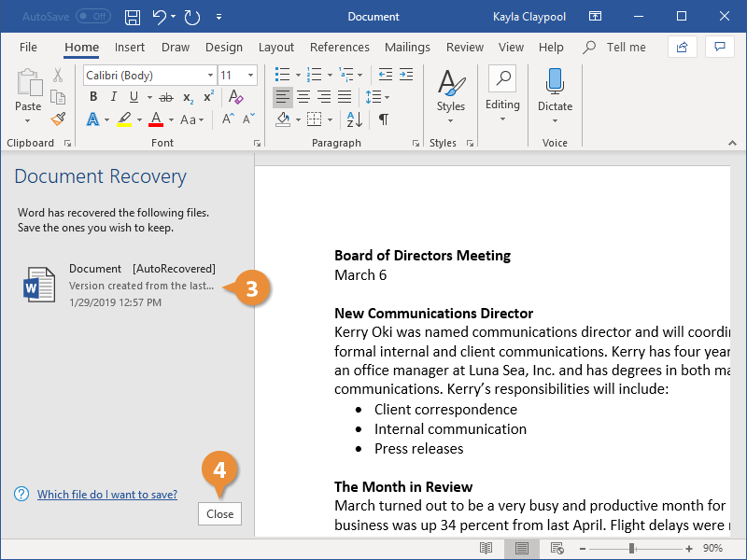Screen dimensions: 747x560
Task: Click the Redo icon
Action: 192,17
